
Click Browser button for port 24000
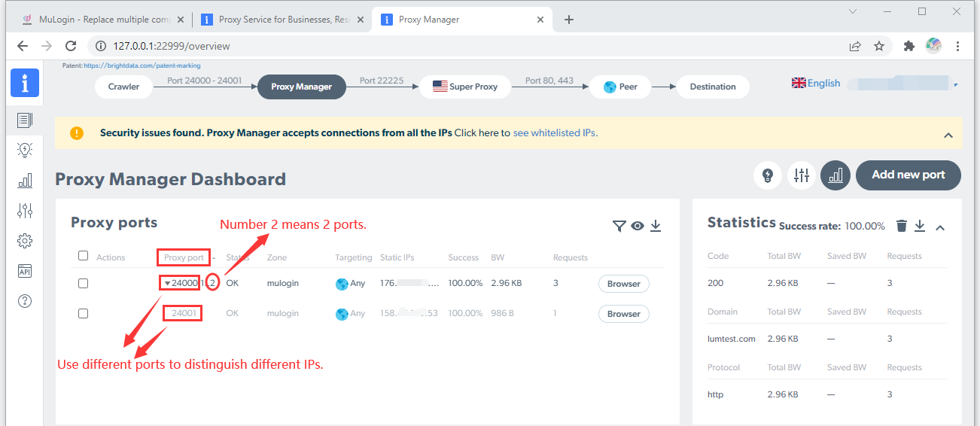[624, 284]
